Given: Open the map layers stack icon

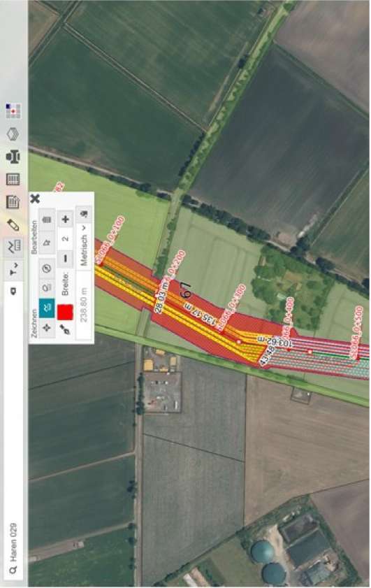Looking at the screenshot, I should (13, 134).
